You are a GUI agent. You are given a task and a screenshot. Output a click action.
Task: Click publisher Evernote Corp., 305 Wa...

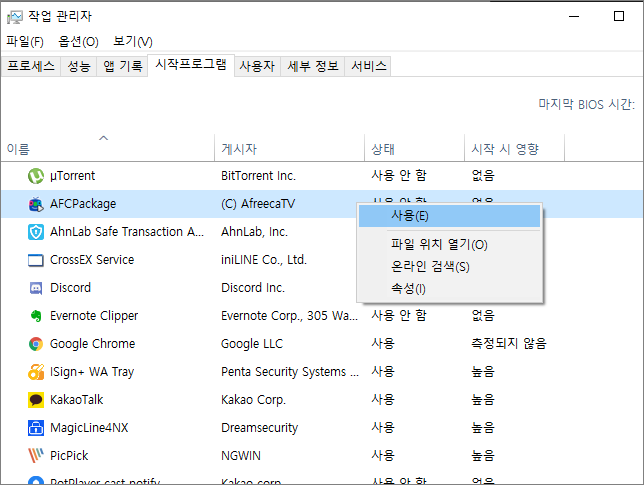290,316
